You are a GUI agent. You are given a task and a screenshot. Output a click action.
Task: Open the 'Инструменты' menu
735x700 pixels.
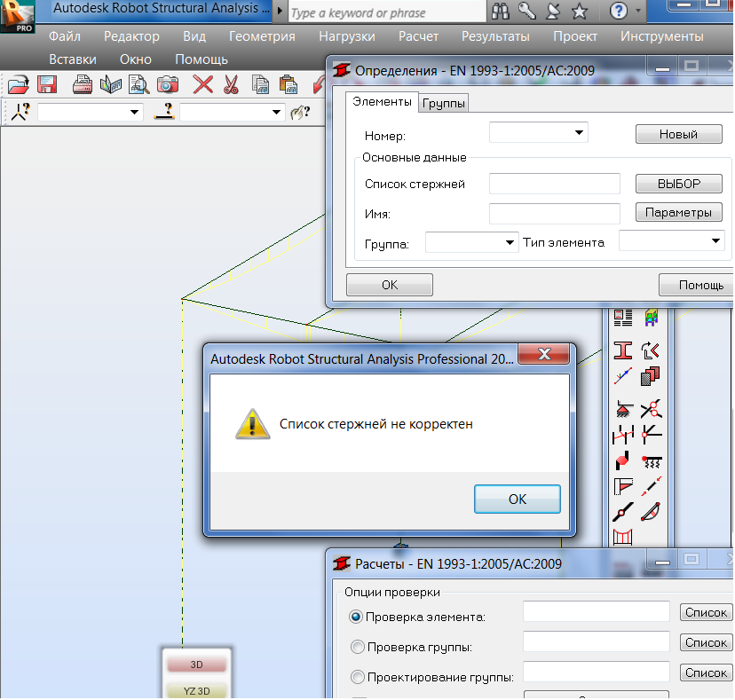[x=662, y=36]
